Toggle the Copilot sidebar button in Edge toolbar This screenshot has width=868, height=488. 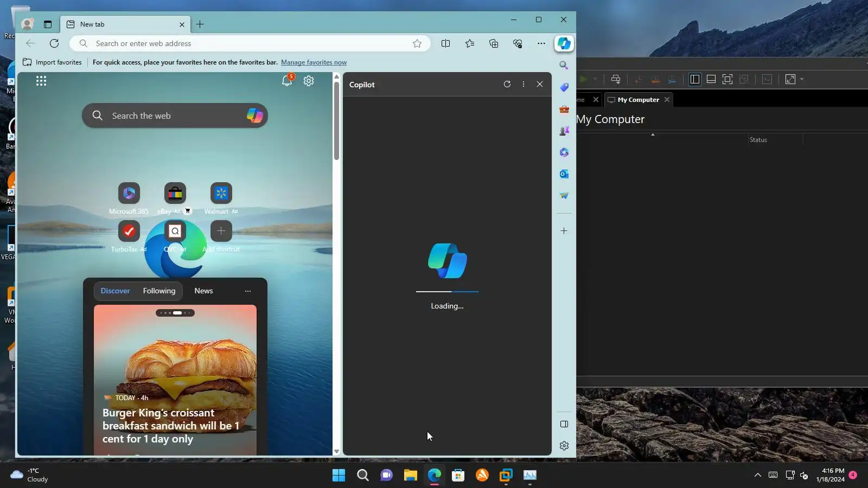pyautogui.click(x=564, y=43)
